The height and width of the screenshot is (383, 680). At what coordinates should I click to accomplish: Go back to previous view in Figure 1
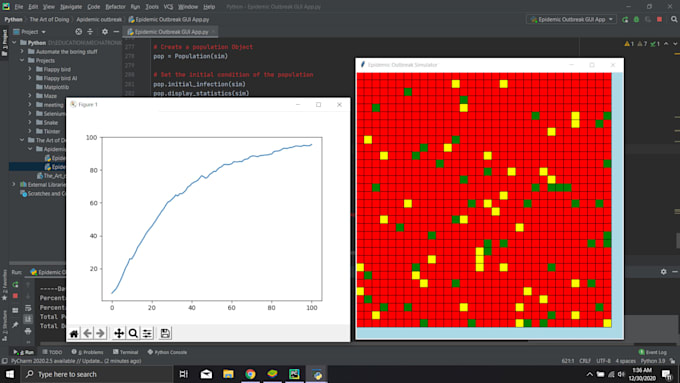(87, 333)
